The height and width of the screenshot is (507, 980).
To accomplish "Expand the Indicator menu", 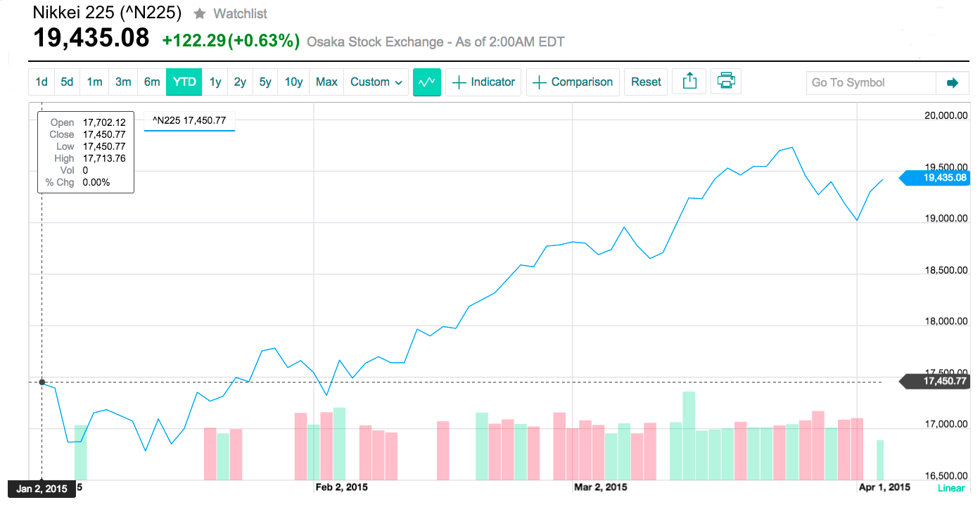I will (x=483, y=82).
